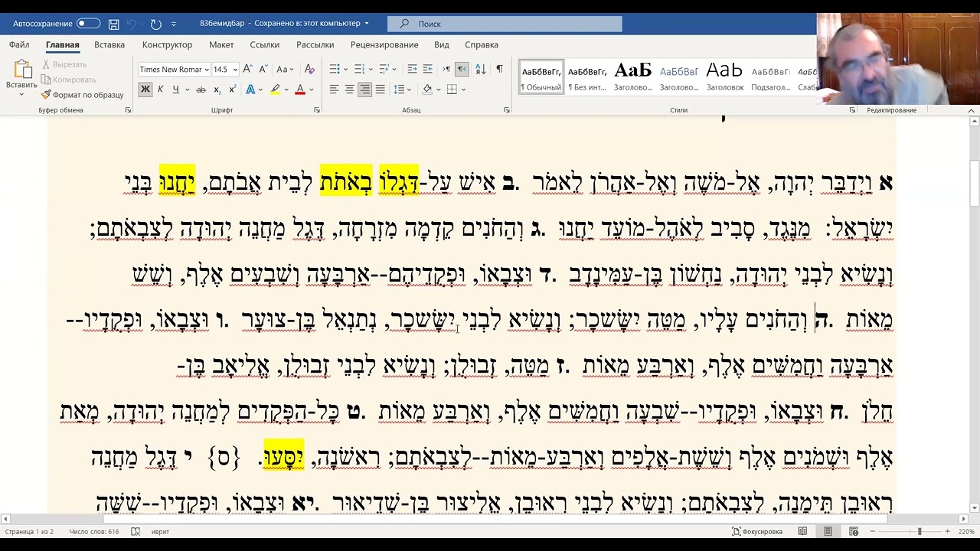Switch to the Конструктор tab
980x551 pixels.
(167, 45)
